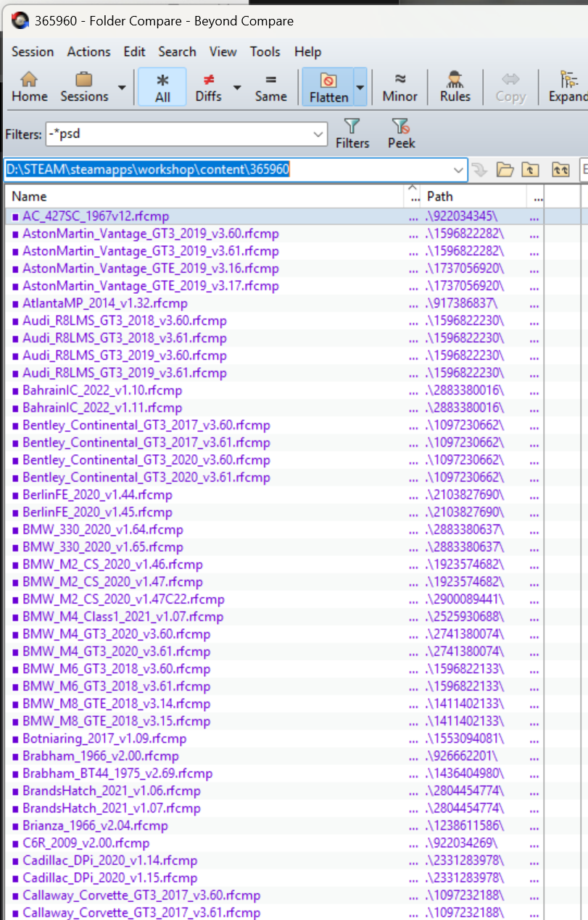This screenshot has height=920, width=588.
Task: Select AstonMartin_Vantage_GT3_2019_v3.60.rfcmp file
Action: click(150, 234)
